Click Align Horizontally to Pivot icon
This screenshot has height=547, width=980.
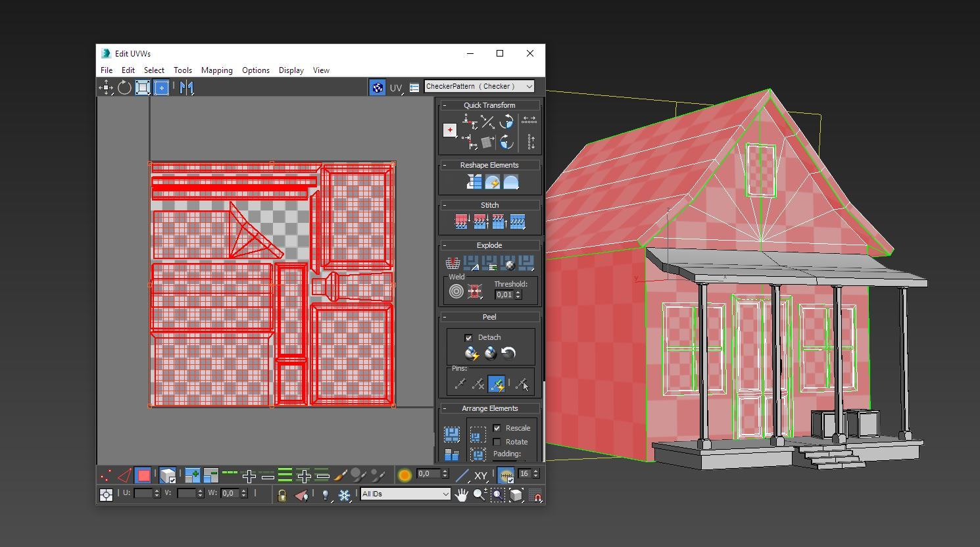pos(469,121)
